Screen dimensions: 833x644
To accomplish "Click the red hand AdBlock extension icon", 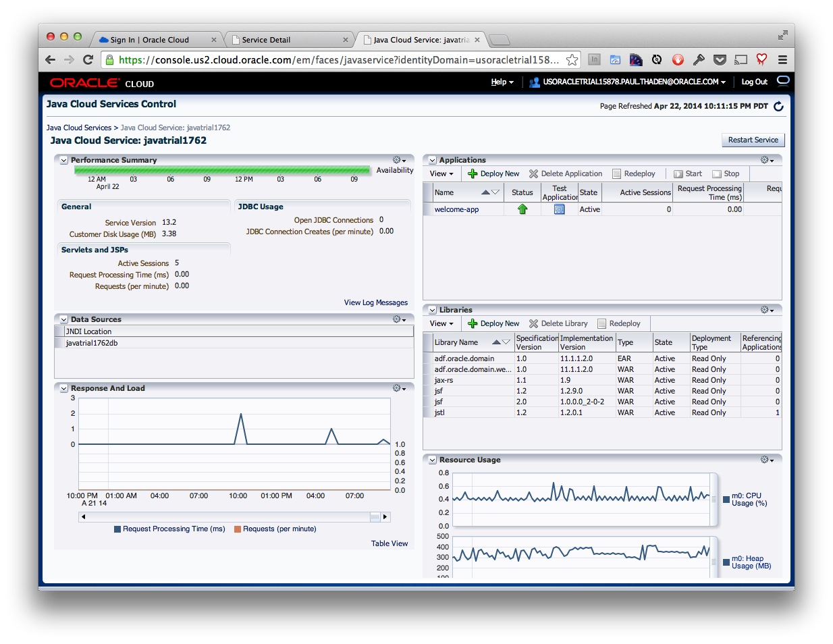I will 678,60.
